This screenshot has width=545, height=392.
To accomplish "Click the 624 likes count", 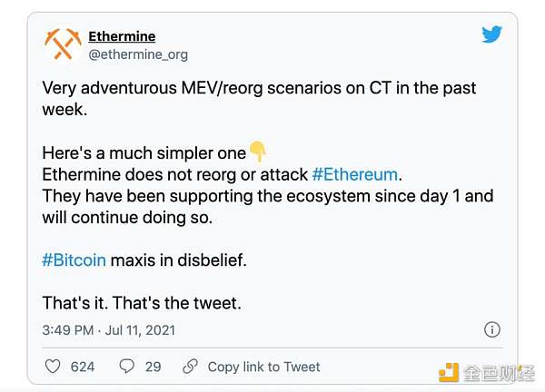I will (83, 367).
